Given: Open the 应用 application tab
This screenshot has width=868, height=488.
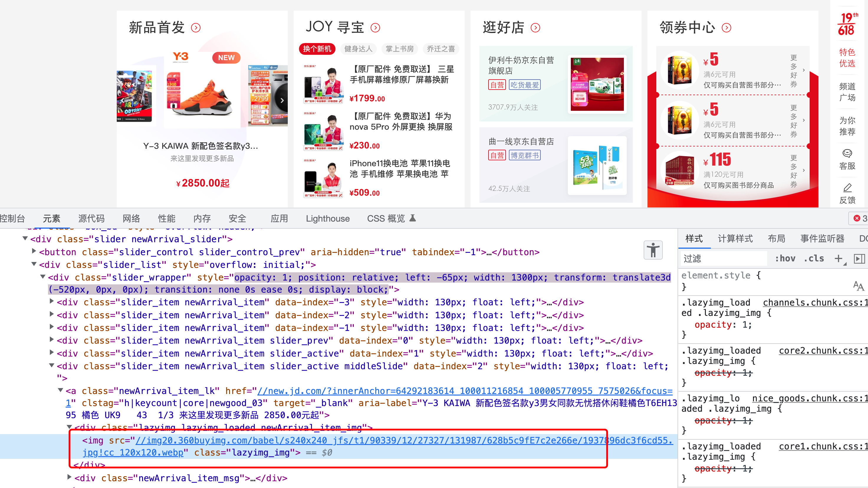Looking at the screenshot, I should [279, 219].
